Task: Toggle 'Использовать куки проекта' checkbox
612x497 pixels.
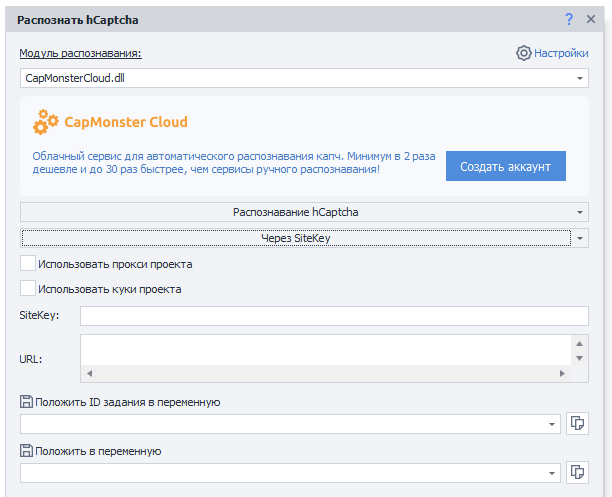Action: click(28, 289)
